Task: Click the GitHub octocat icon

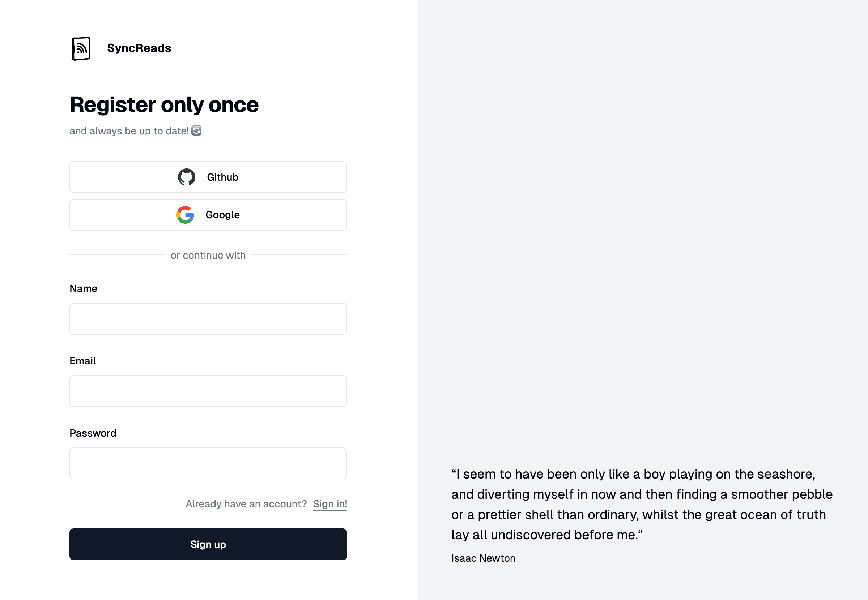Action: click(x=187, y=177)
